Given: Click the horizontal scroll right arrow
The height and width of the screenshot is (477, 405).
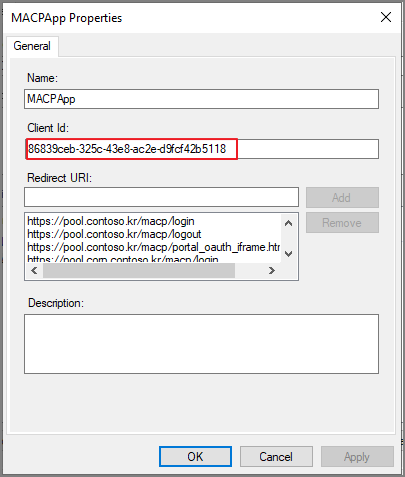Looking at the screenshot, I should pos(272,270).
